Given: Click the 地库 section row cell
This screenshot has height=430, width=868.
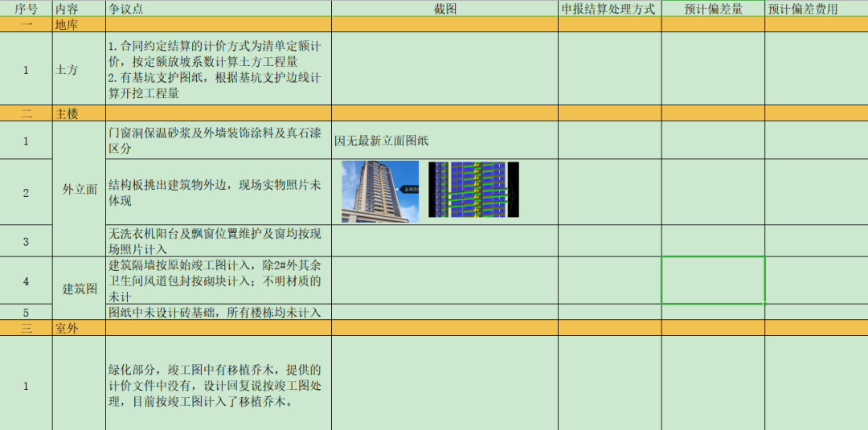Looking at the screenshot, I should click(x=79, y=25).
